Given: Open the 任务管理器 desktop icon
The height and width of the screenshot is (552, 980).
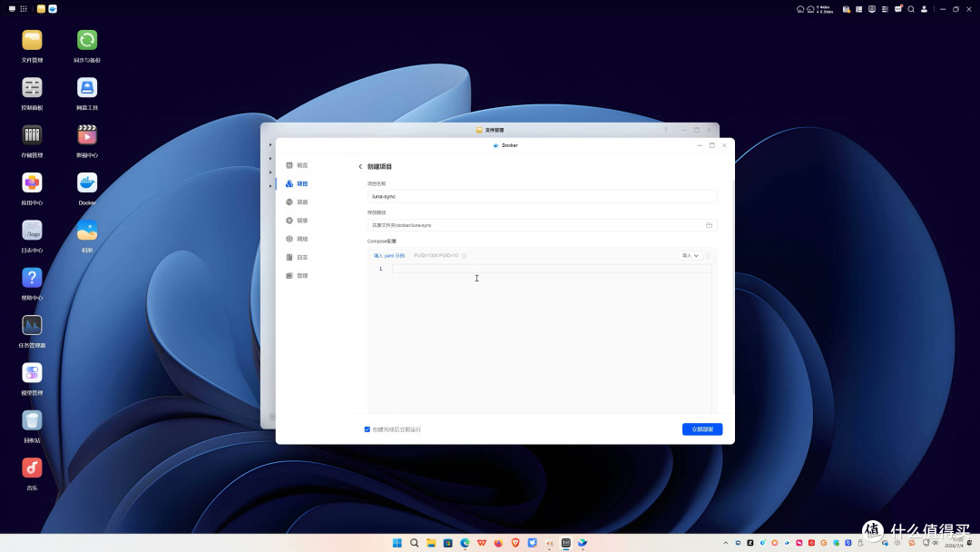Looking at the screenshot, I should (32, 325).
